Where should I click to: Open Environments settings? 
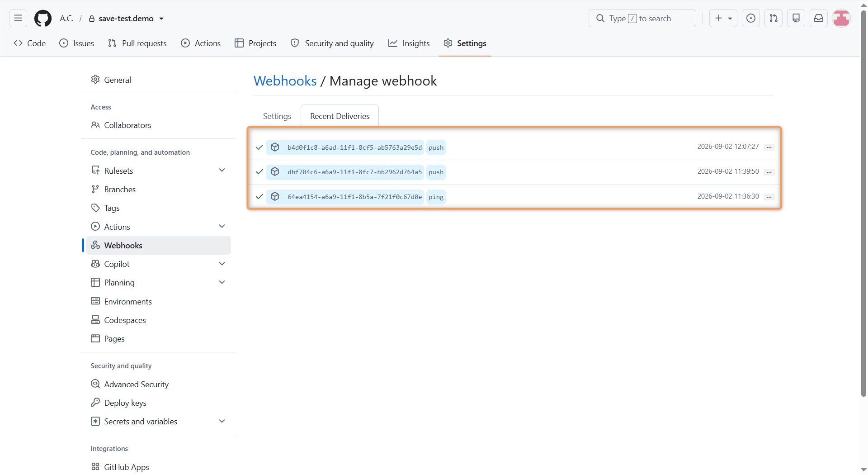[x=159, y=301]
